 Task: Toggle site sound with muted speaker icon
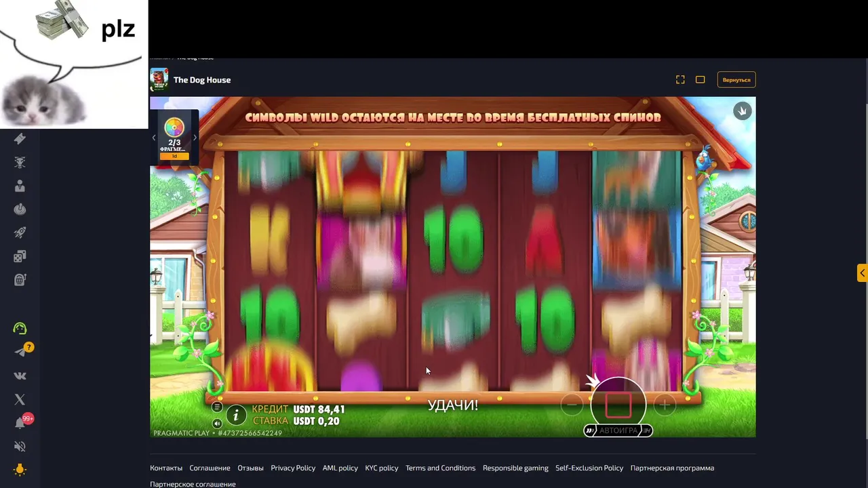coord(20,446)
